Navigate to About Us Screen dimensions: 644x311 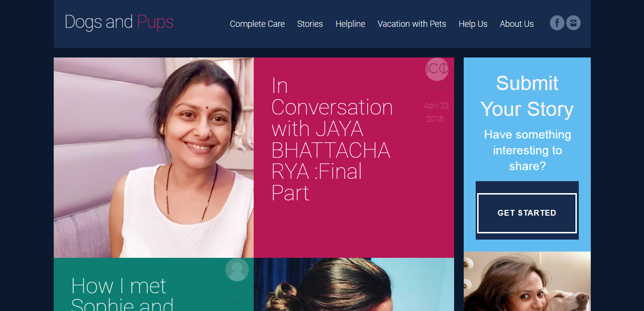coord(516,24)
